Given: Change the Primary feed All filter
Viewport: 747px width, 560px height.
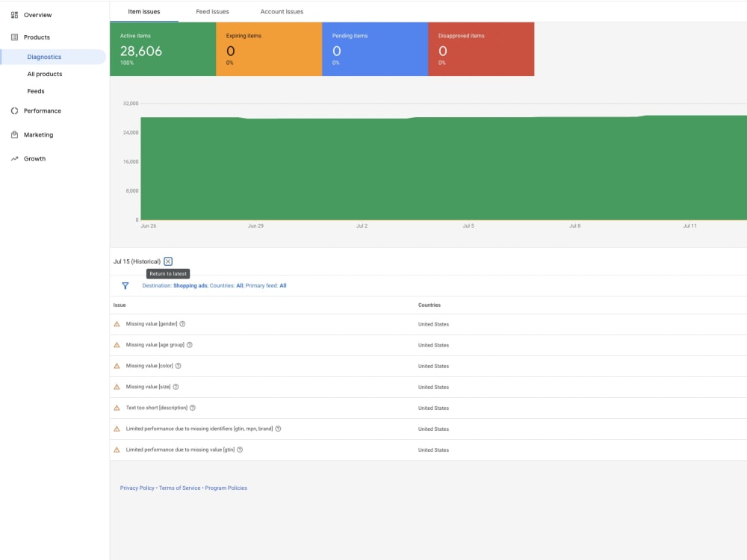Looking at the screenshot, I should [266, 286].
